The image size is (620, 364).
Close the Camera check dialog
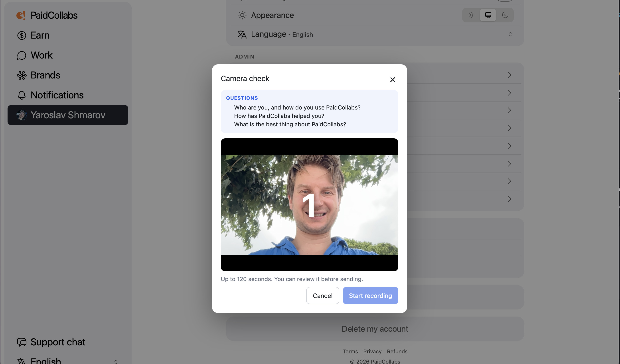pos(392,80)
